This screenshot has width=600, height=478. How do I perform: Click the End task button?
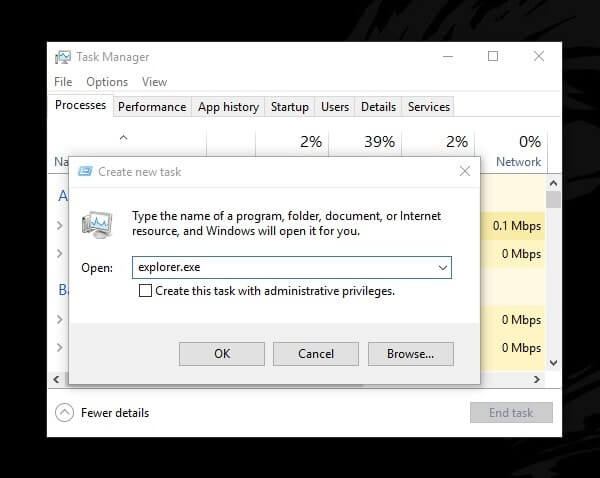pyautogui.click(x=511, y=413)
